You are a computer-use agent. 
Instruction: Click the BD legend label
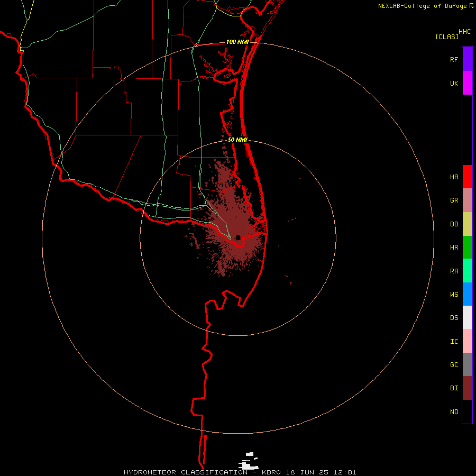click(454, 224)
